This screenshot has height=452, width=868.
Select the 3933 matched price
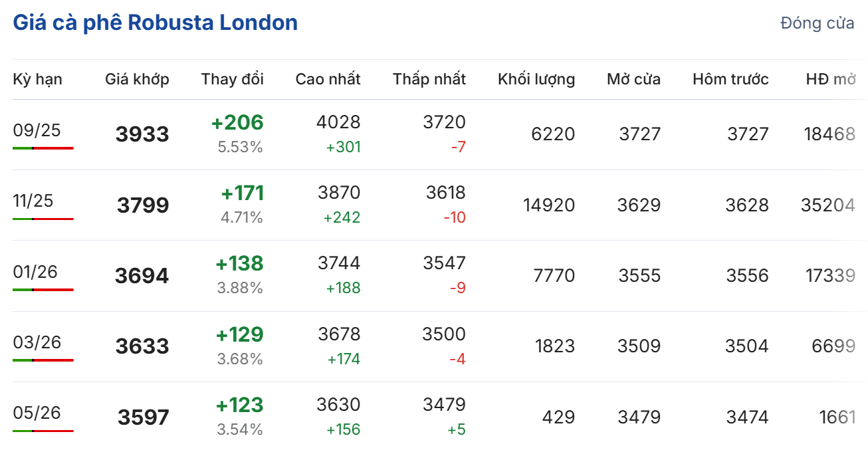pyautogui.click(x=142, y=134)
